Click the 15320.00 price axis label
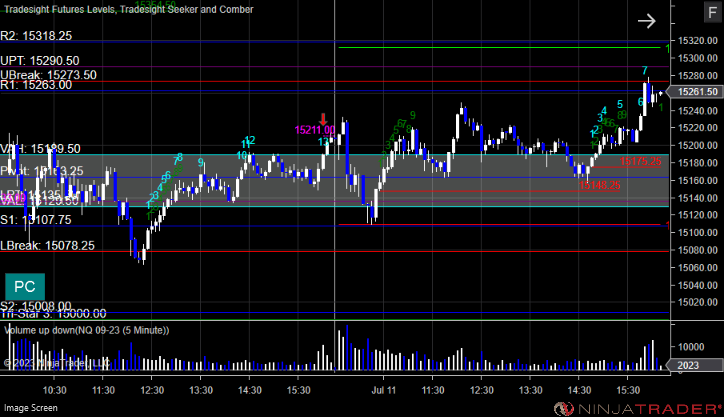 pyautogui.click(x=698, y=41)
